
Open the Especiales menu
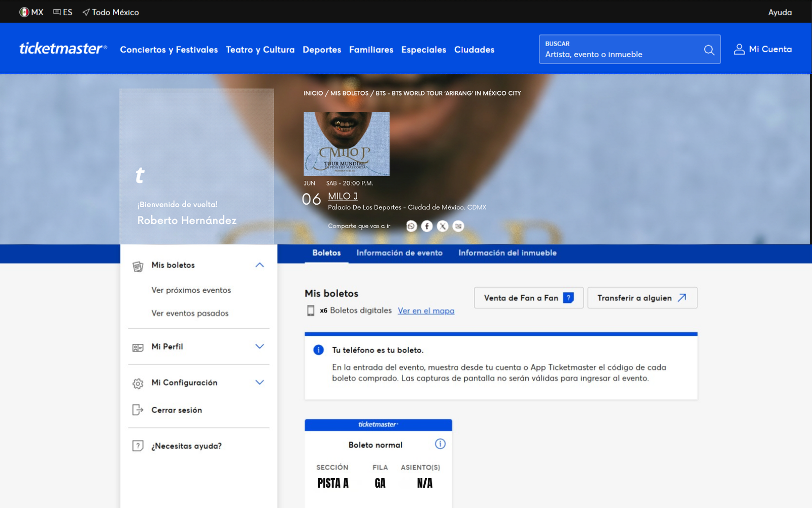(424, 50)
